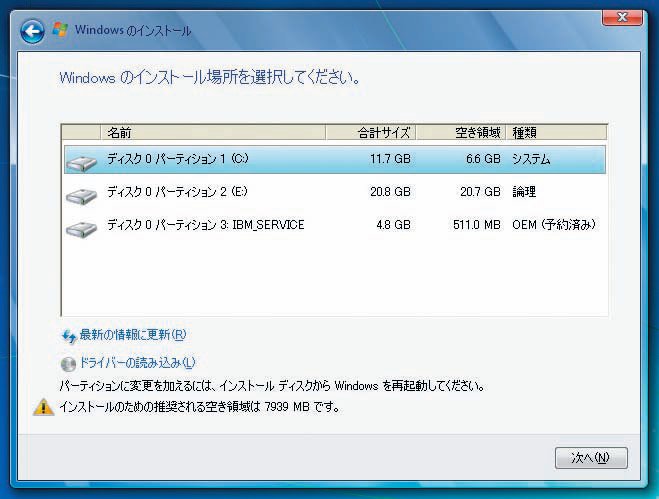The image size is (659, 499).
Task: Click the 論理 type cell
Action: click(x=524, y=192)
